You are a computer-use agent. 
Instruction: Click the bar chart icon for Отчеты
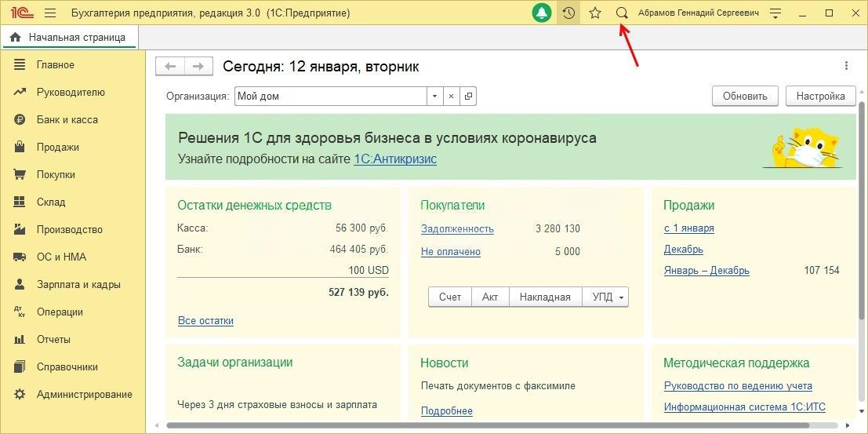[x=20, y=339]
